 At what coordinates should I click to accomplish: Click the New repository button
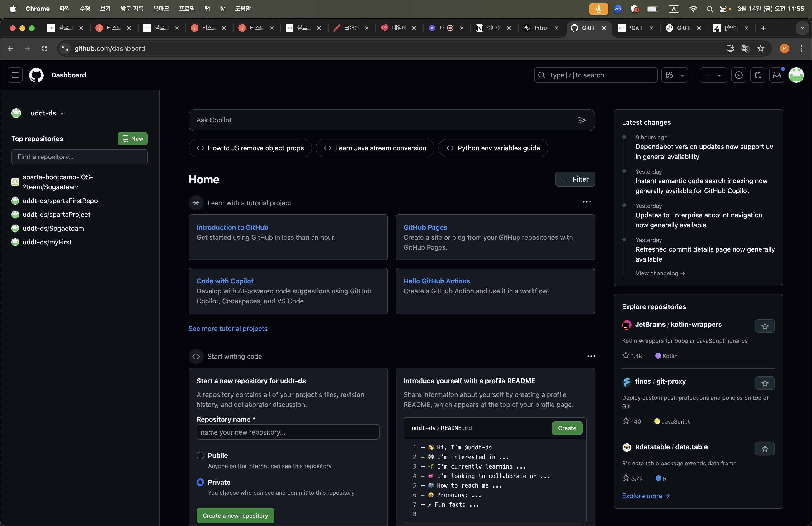(x=132, y=139)
